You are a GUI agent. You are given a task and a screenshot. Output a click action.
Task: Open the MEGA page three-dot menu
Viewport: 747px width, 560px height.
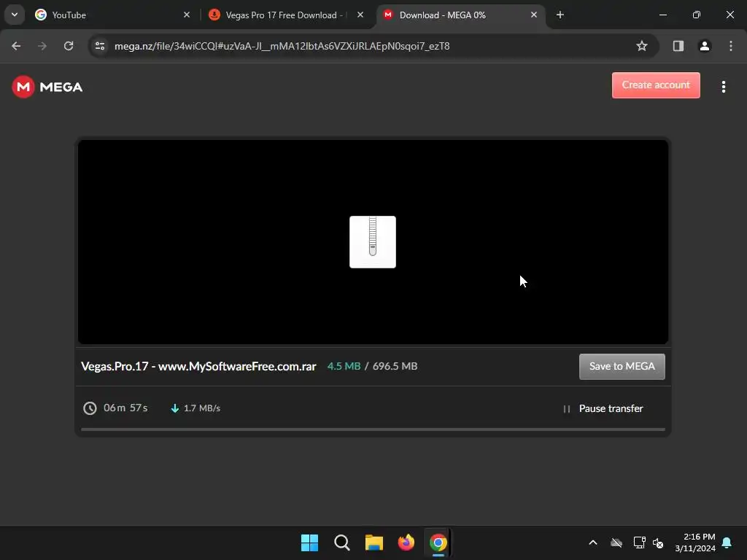point(723,87)
